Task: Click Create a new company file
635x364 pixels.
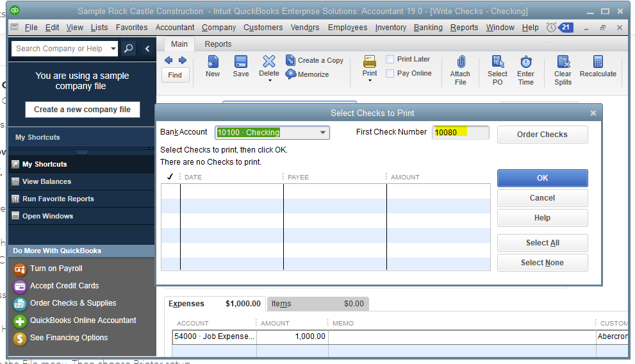Action: pos(82,110)
